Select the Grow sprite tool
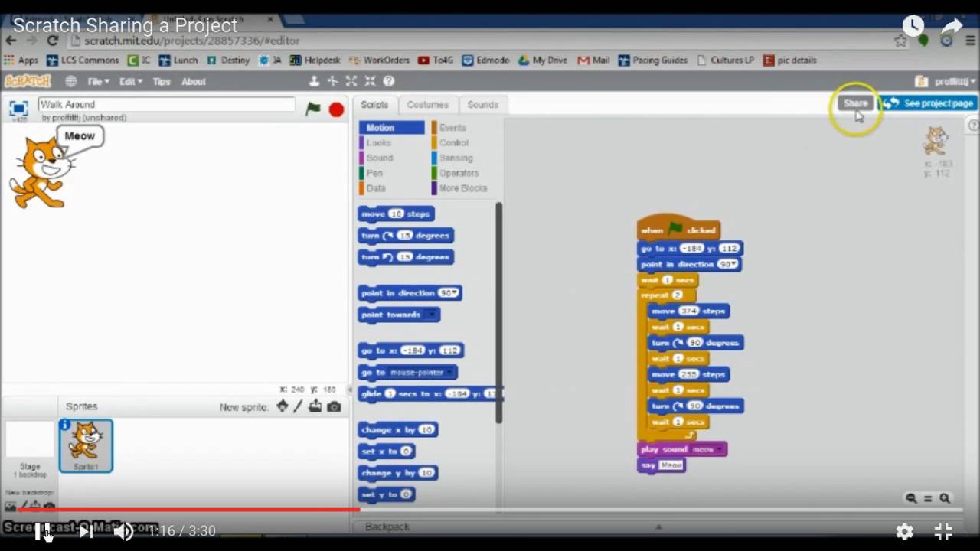980x551 pixels. [x=351, y=81]
